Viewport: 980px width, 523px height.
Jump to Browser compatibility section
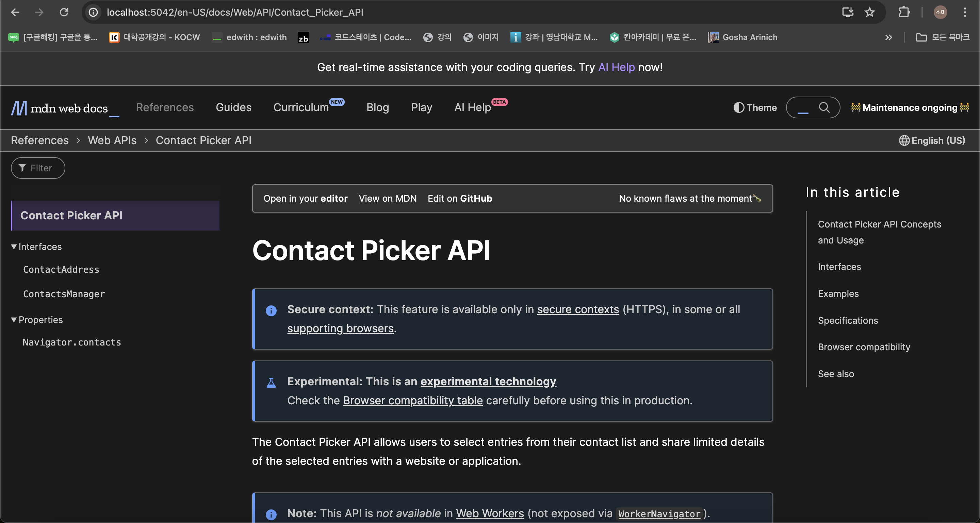pyautogui.click(x=864, y=347)
